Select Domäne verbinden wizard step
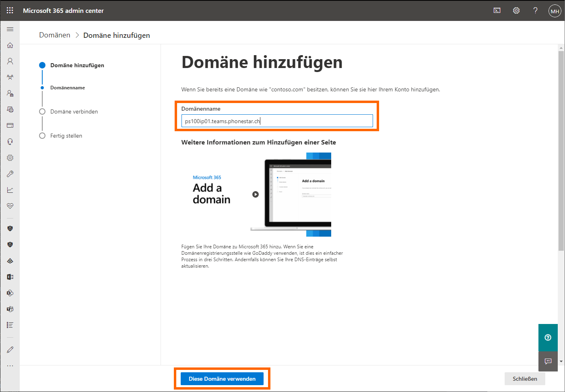 (x=74, y=111)
